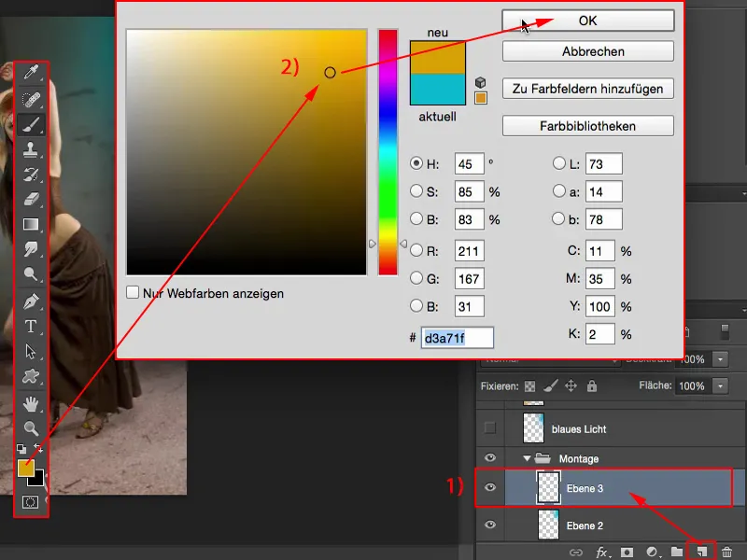Image resolution: width=747 pixels, height=560 pixels.
Task: Select the R red radio button
Action: [x=416, y=250]
